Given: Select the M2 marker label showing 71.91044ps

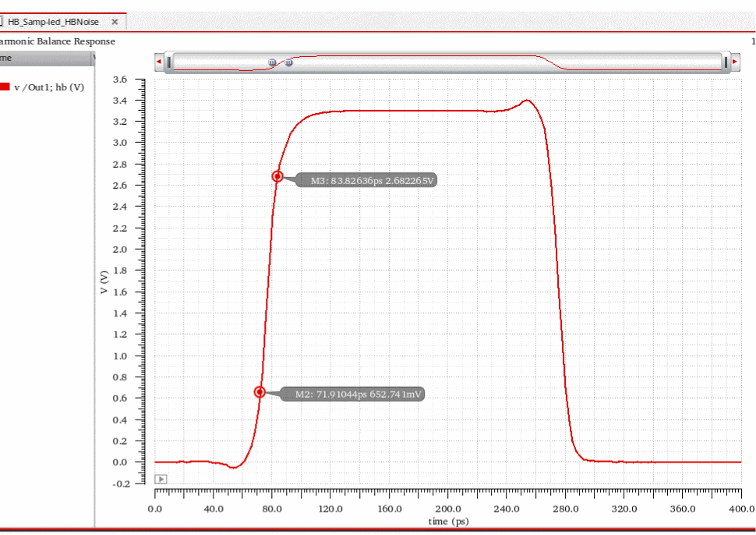Looking at the screenshot, I should 358,395.
